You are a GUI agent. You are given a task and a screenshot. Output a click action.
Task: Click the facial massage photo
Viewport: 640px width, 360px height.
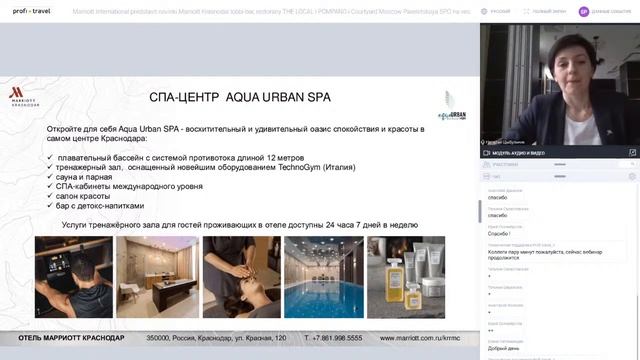click(x=242, y=277)
